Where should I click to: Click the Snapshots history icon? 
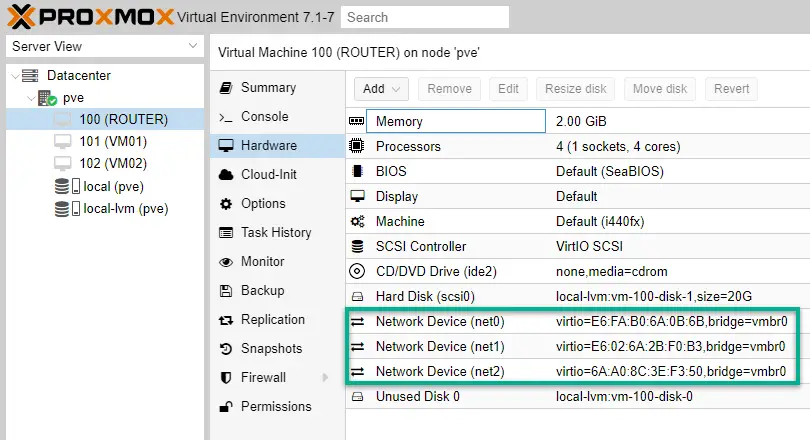[226, 349]
